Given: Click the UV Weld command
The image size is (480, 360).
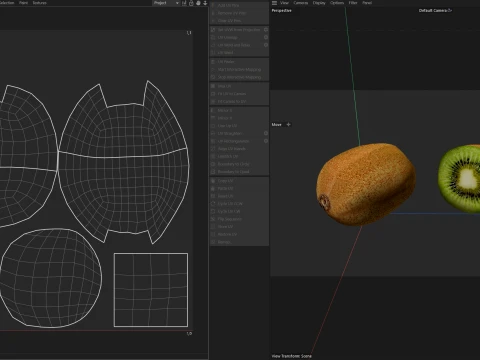Looking at the screenshot, I should tap(239, 53).
